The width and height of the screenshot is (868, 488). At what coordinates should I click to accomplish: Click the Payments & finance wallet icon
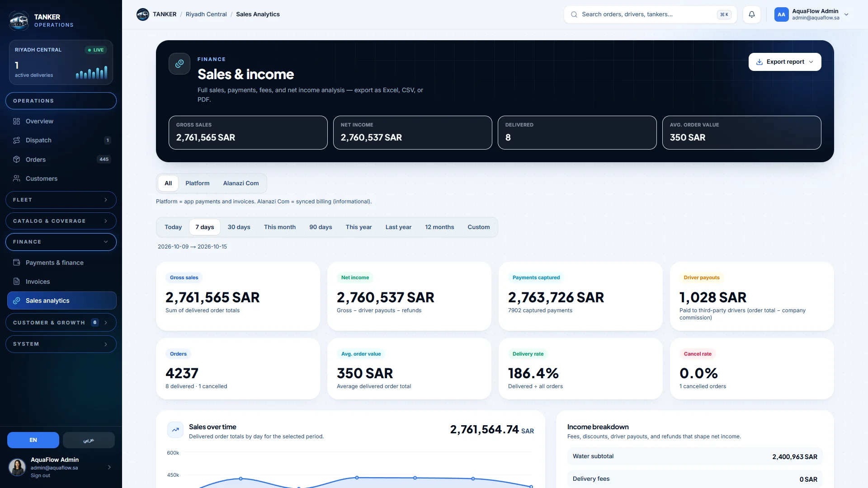tap(17, 263)
